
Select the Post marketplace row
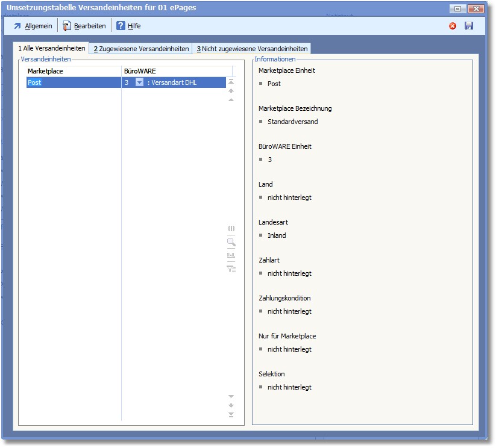coord(72,82)
